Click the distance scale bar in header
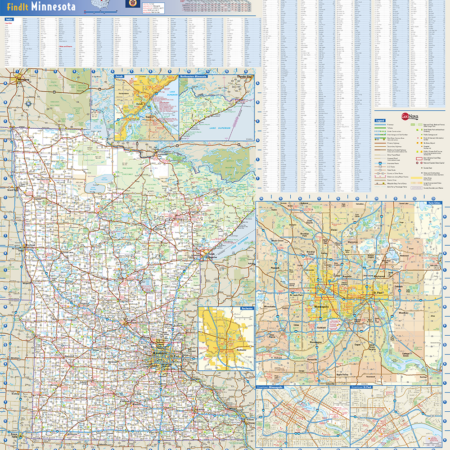Viewport: 450px width, 450px height. click(x=101, y=12)
